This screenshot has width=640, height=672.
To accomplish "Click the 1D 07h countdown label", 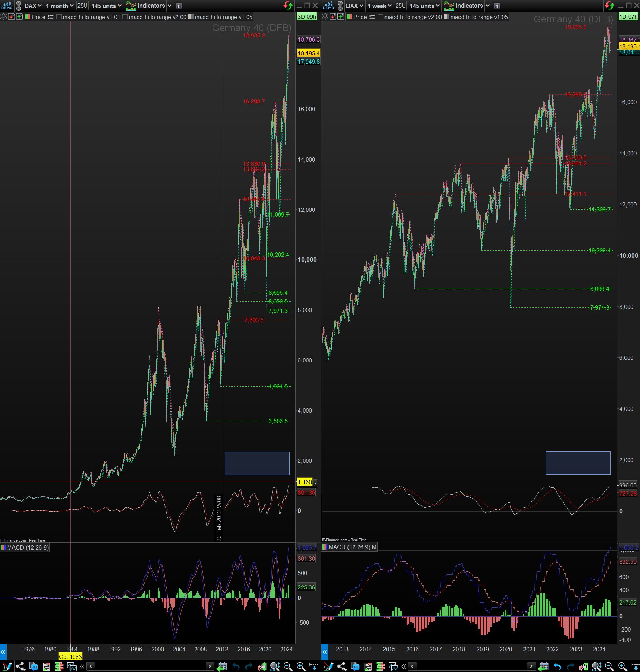I will click(628, 17).
